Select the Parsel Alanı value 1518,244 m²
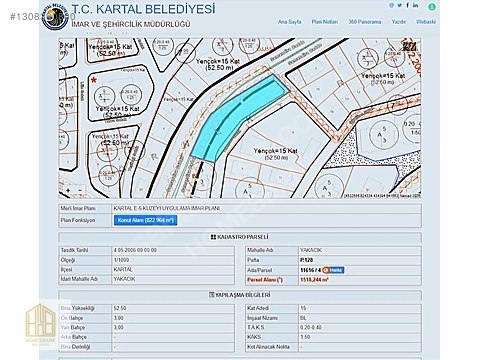 pyautogui.click(x=314, y=280)
